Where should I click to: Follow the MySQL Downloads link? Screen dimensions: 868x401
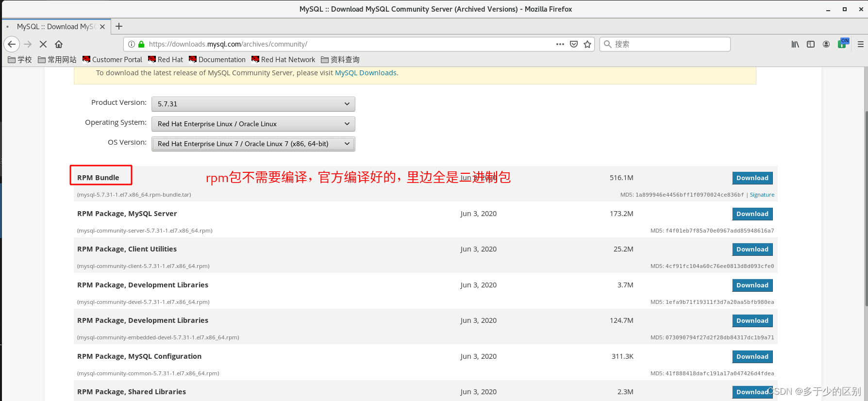[366, 73]
